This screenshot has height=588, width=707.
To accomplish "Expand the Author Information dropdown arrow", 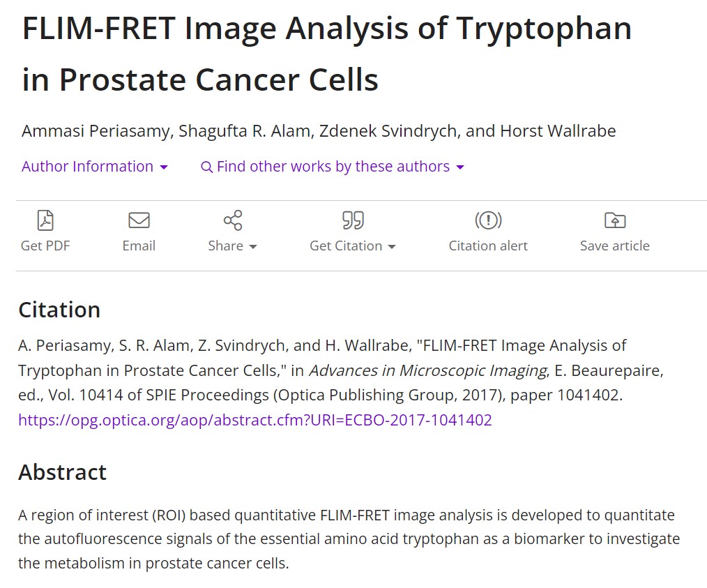I will point(164,167).
